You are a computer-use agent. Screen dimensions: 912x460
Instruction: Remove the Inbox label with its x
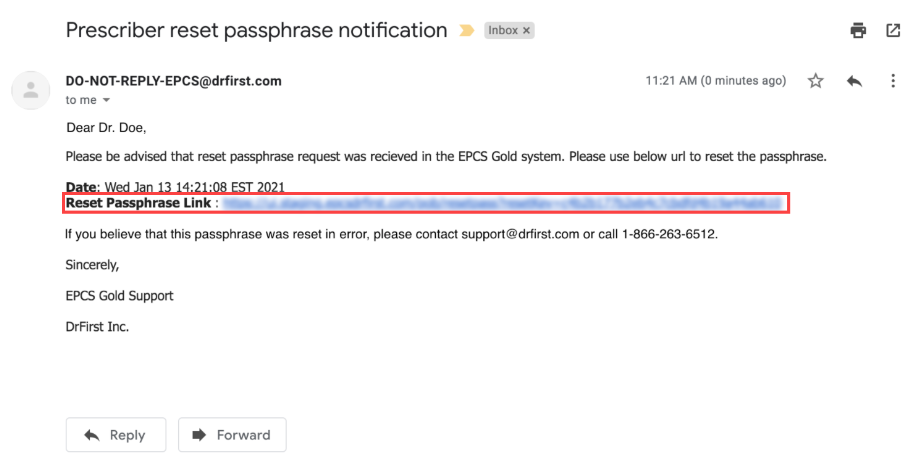[x=527, y=31]
